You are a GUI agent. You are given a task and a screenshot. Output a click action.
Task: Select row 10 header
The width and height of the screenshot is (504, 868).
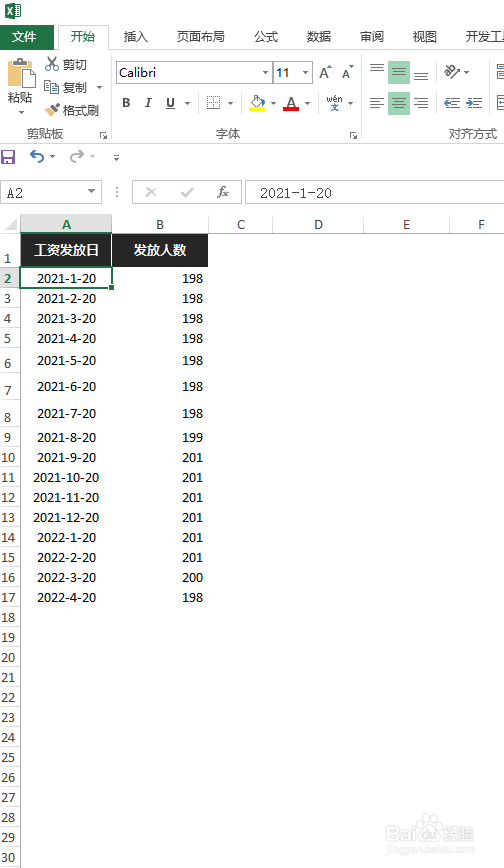(8, 457)
